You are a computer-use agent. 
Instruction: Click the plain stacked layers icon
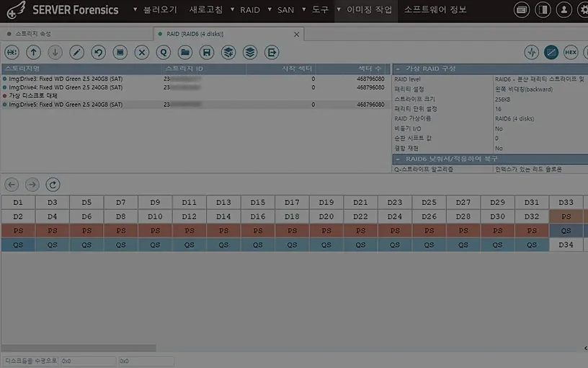(x=250, y=52)
